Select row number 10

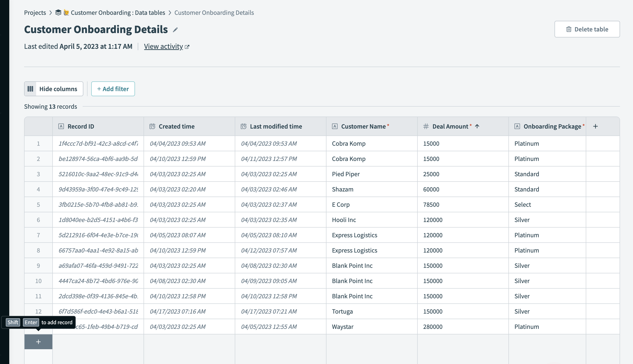[38, 281]
